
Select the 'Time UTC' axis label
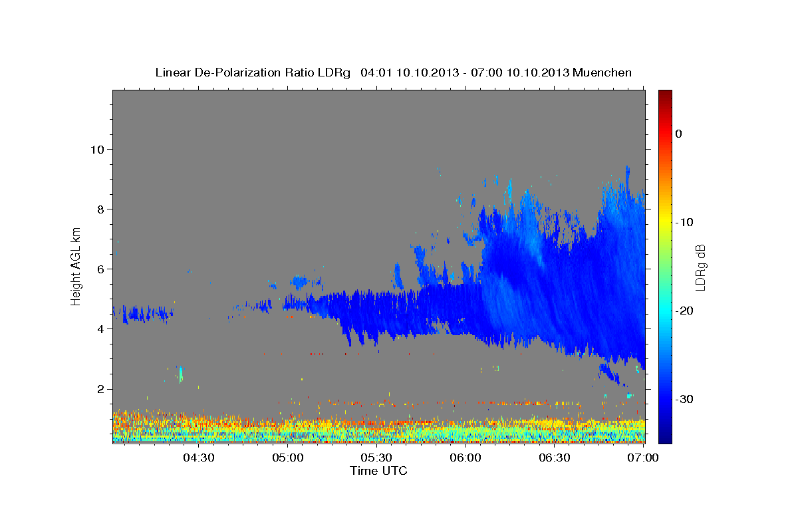tap(378, 471)
